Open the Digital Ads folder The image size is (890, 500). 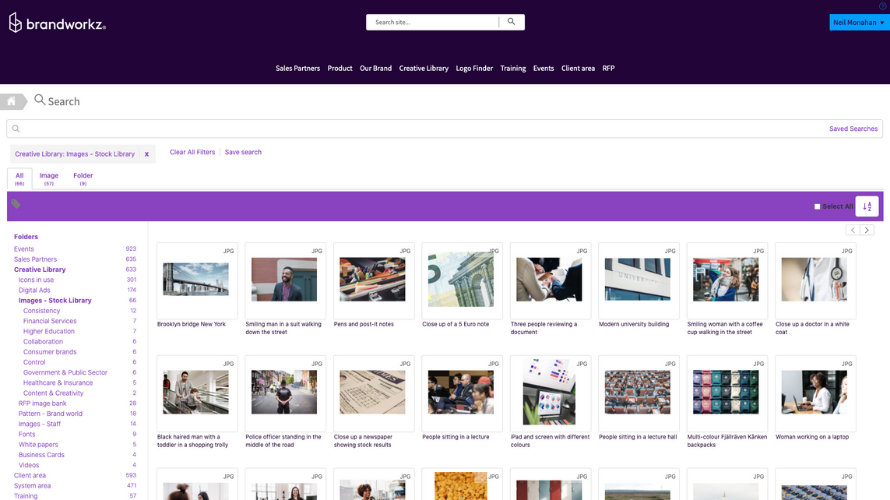[34, 290]
